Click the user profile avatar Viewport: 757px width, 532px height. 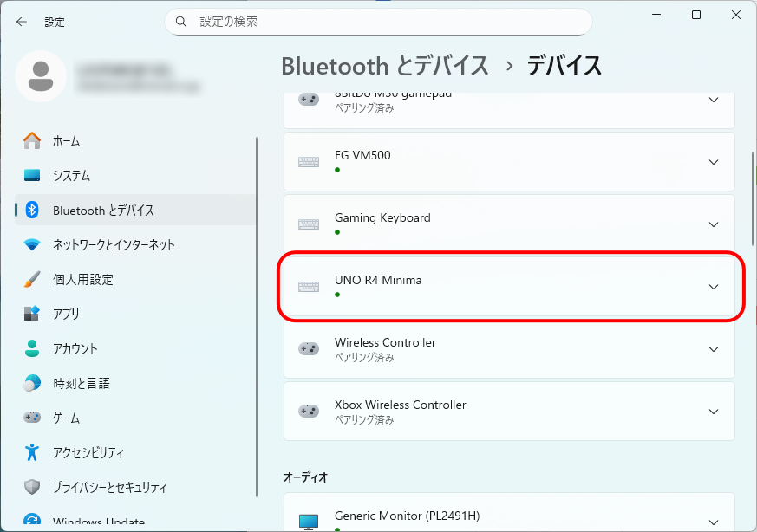(41, 76)
